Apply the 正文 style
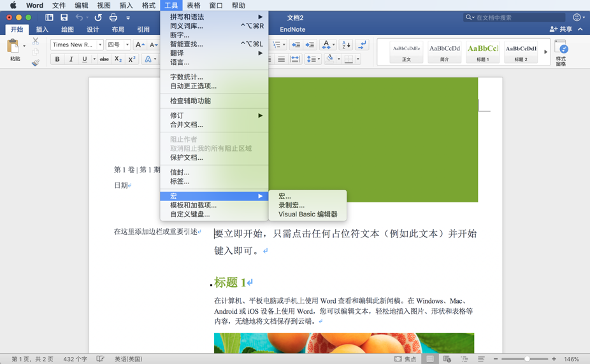Screen dimensions: 590x364 pyautogui.click(x=407, y=52)
